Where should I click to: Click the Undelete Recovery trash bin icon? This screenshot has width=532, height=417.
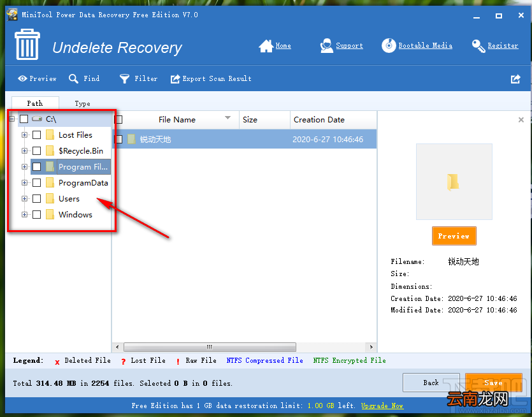(27, 45)
